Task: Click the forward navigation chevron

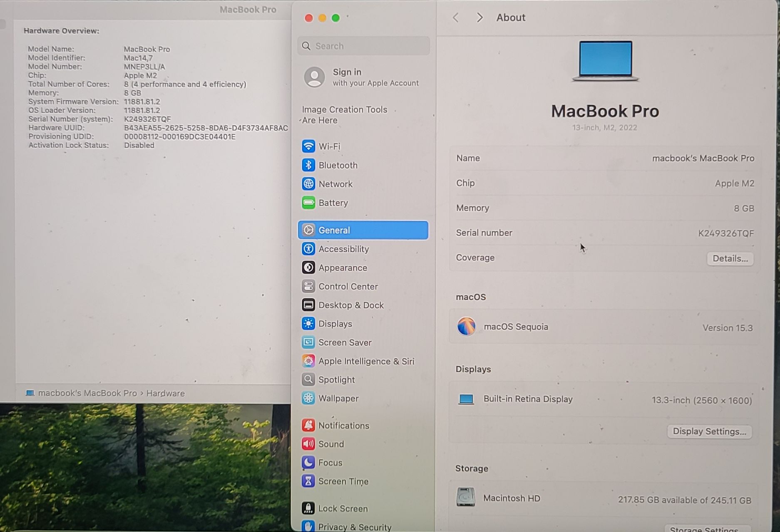Action: tap(479, 17)
